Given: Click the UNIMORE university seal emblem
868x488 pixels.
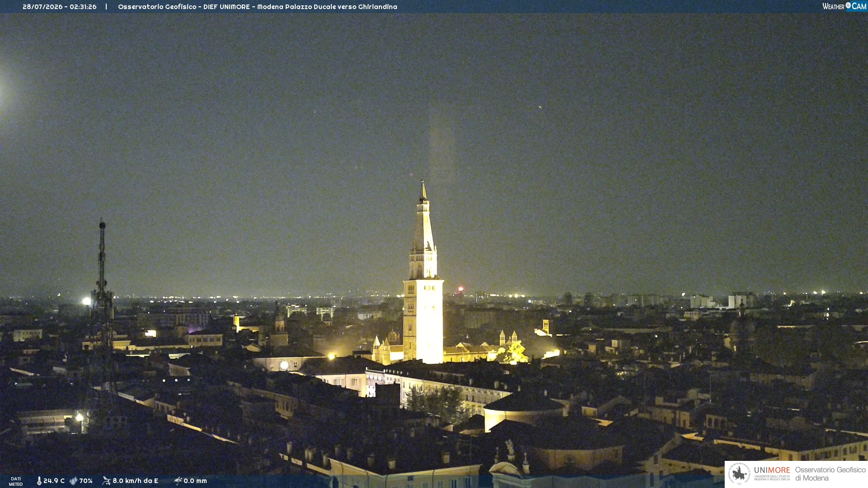Looking at the screenshot, I should pyautogui.click(x=739, y=474).
